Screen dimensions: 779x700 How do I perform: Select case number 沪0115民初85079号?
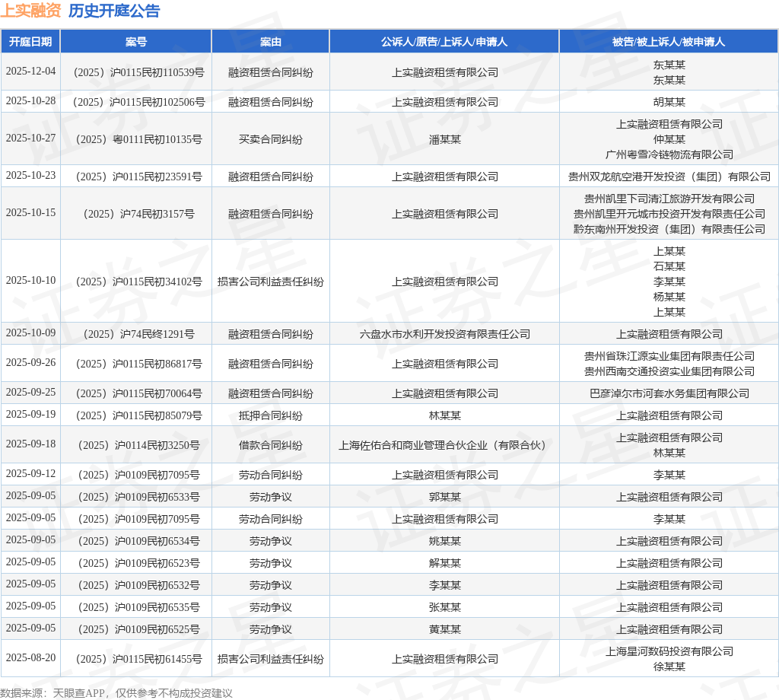coord(138,416)
